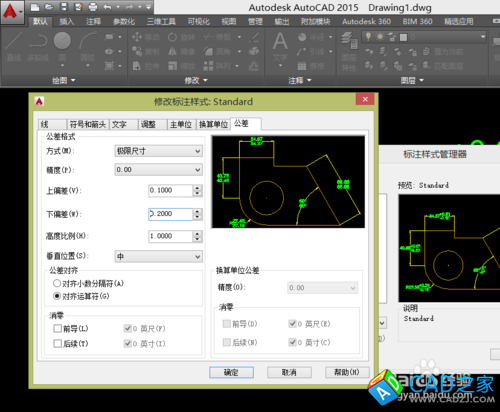This screenshot has height=412, width=500.
Task: Click the 确定 button
Action: point(231,372)
